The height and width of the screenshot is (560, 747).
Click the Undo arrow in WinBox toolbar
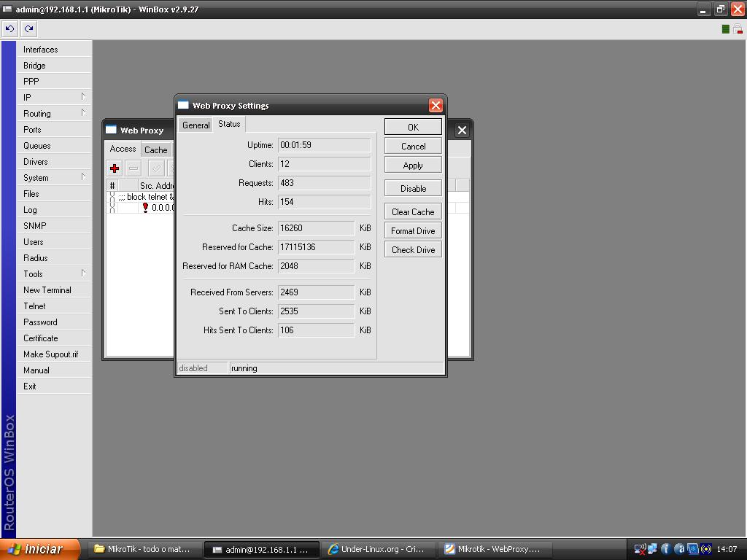(x=10, y=29)
